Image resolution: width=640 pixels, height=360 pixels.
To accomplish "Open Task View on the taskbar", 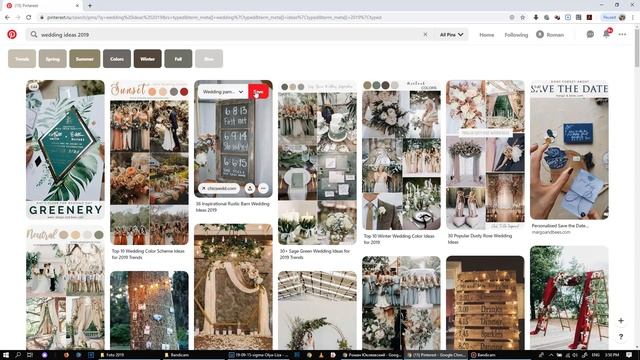I will click(30, 355).
